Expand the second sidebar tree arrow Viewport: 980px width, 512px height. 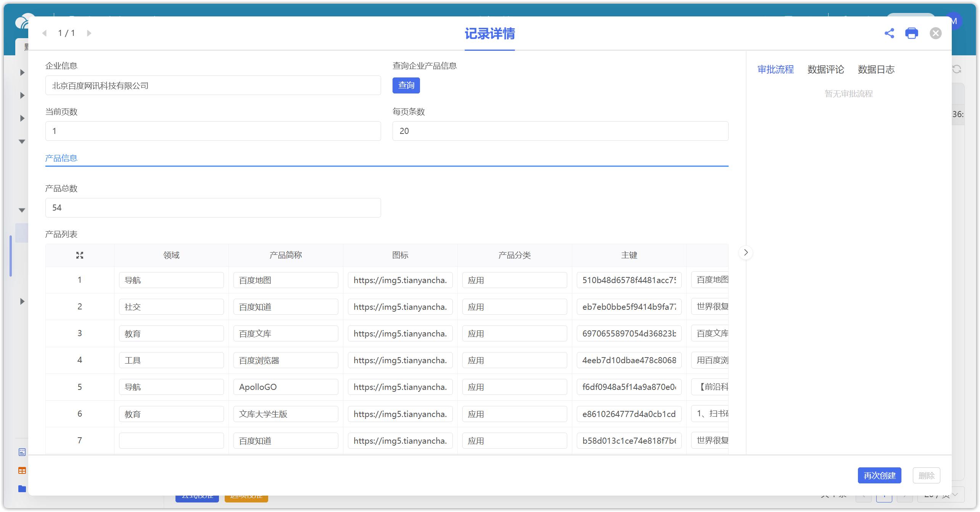tap(22, 95)
